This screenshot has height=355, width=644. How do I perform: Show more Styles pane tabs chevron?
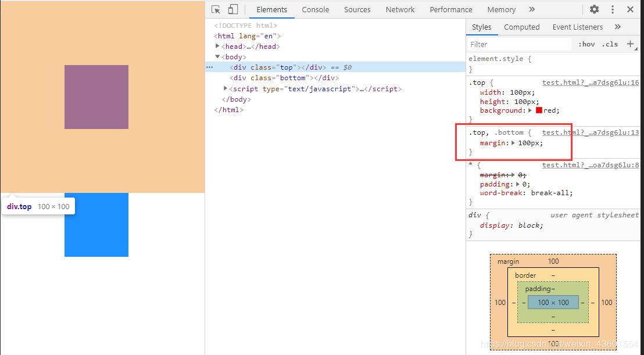click(618, 27)
